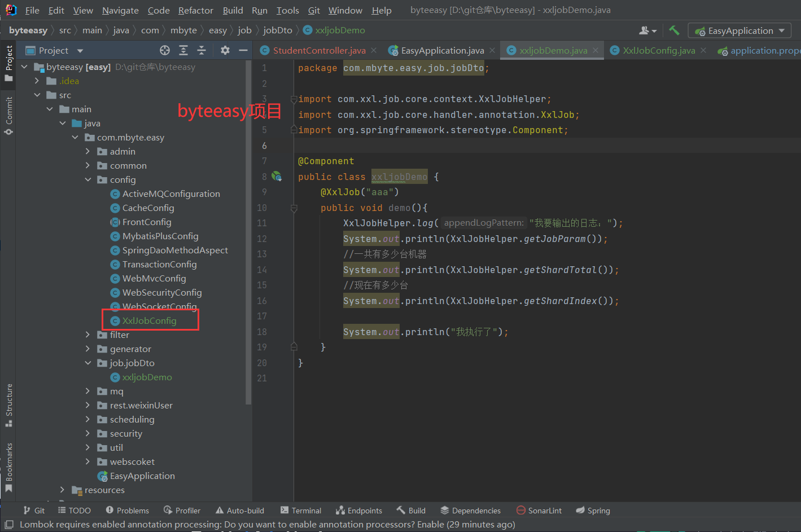
Task: Expand the security package
Action: (88, 433)
